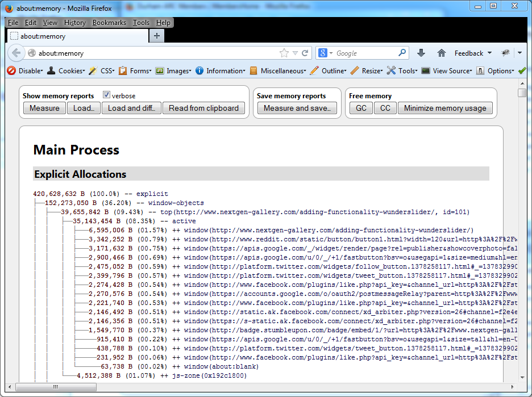Open the Bookmarks menu
The height and width of the screenshot is (397, 532).
[x=109, y=22]
